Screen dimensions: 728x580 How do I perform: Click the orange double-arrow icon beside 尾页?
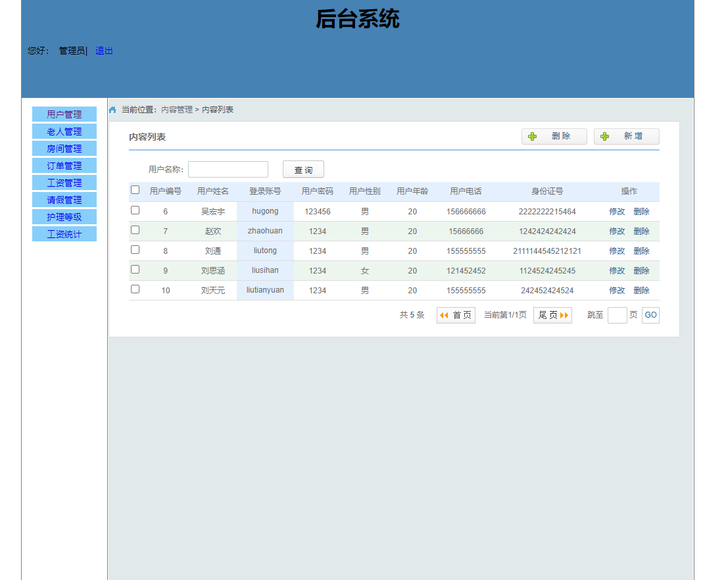(x=566, y=315)
